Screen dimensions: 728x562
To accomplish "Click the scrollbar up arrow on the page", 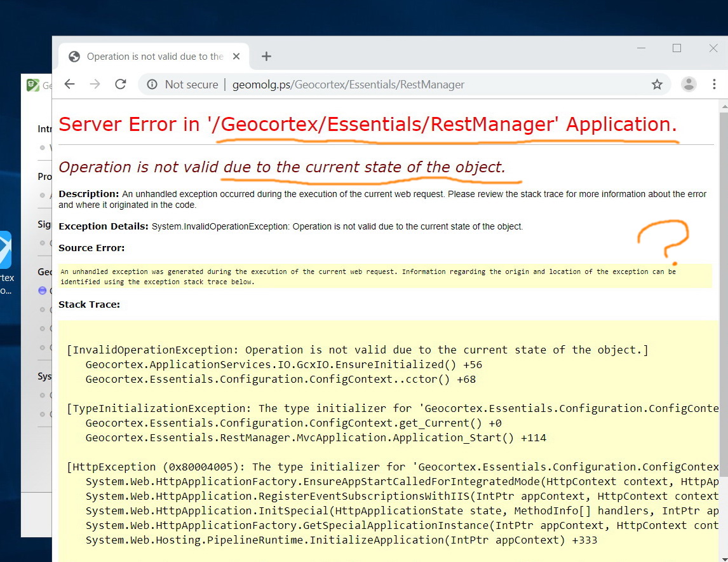I will pyautogui.click(x=724, y=107).
